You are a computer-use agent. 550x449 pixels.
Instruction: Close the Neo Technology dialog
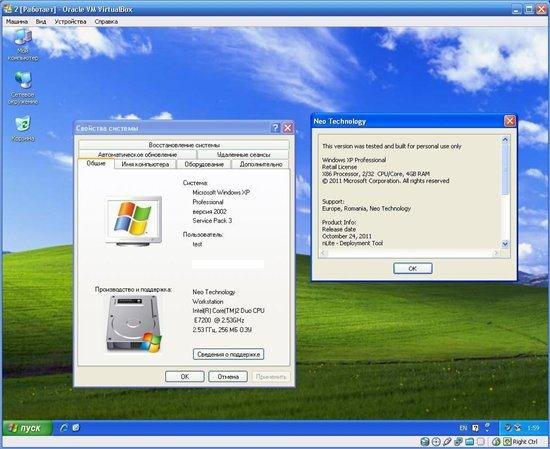(509, 121)
